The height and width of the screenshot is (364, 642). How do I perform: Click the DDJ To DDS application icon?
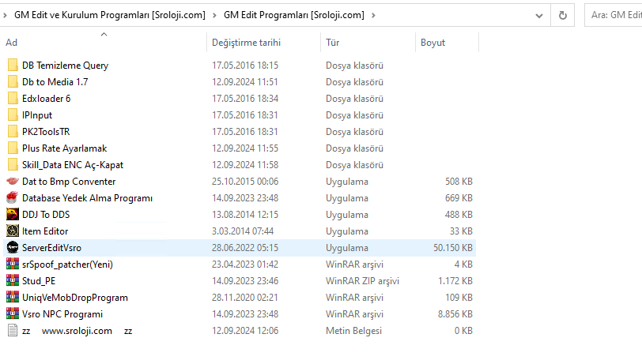point(13,214)
